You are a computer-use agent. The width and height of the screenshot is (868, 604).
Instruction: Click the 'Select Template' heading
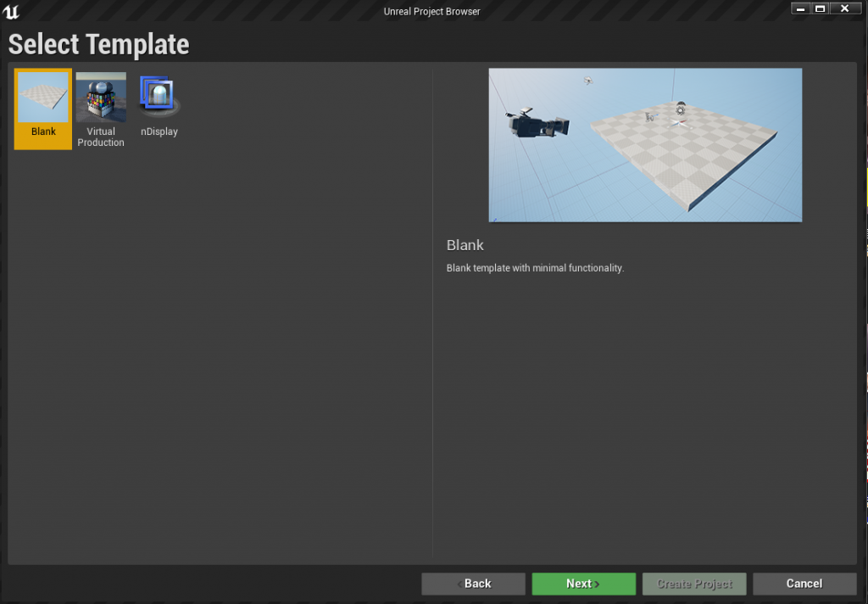(98, 44)
